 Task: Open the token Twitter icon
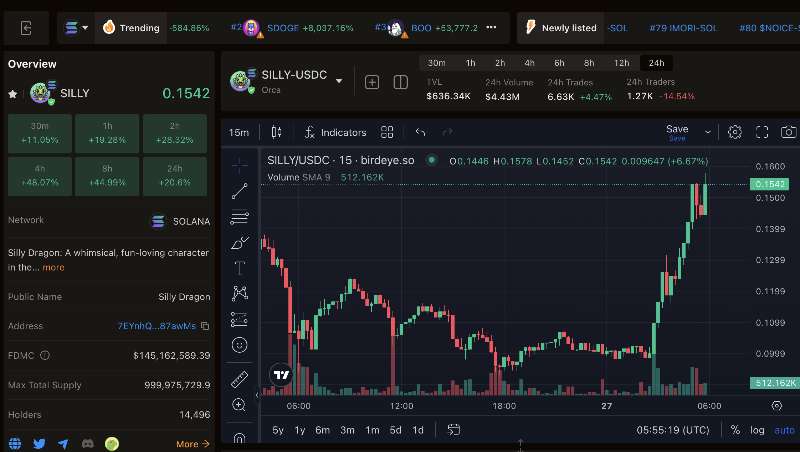[39, 443]
